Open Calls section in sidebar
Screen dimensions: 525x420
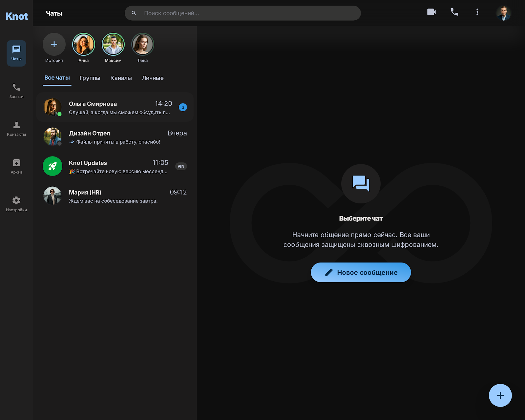coord(16,91)
